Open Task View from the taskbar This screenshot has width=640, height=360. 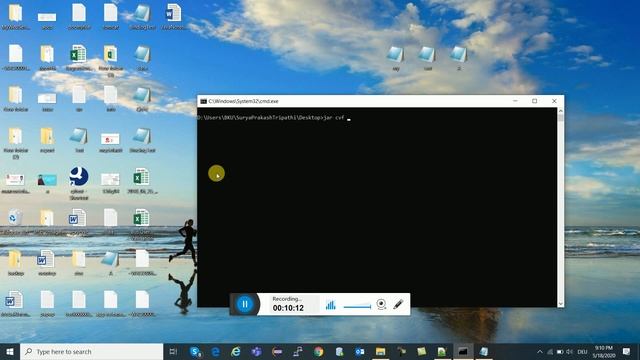pyautogui.click(x=173, y=351)
